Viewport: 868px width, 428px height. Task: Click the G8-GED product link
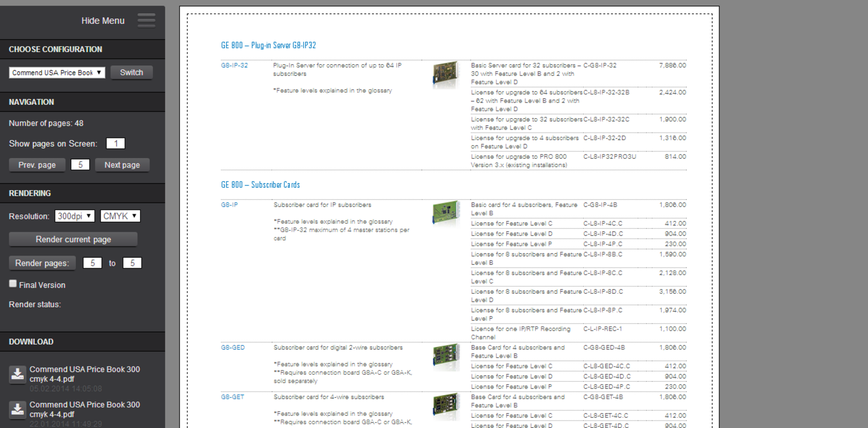coord(233,347)
